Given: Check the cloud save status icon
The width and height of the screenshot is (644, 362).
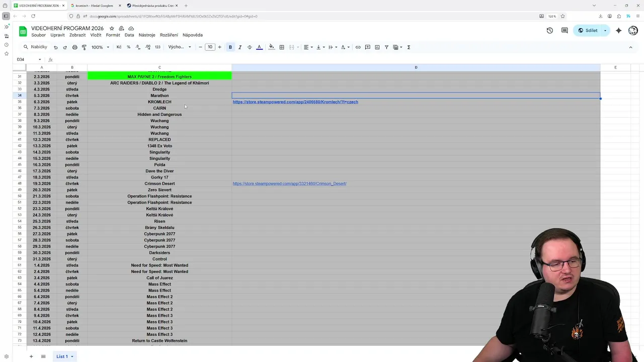Looking at the screenshot, I should click(x=131, y=29).
